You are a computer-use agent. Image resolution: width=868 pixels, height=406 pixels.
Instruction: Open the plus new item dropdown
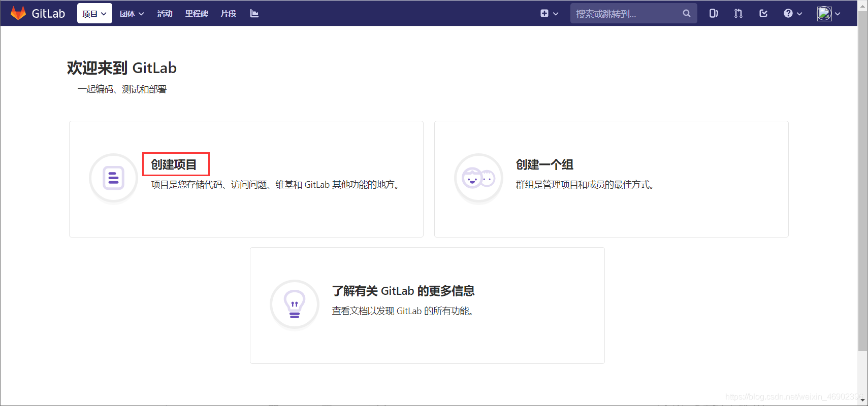pyautogui.click(x=549, y=14)
